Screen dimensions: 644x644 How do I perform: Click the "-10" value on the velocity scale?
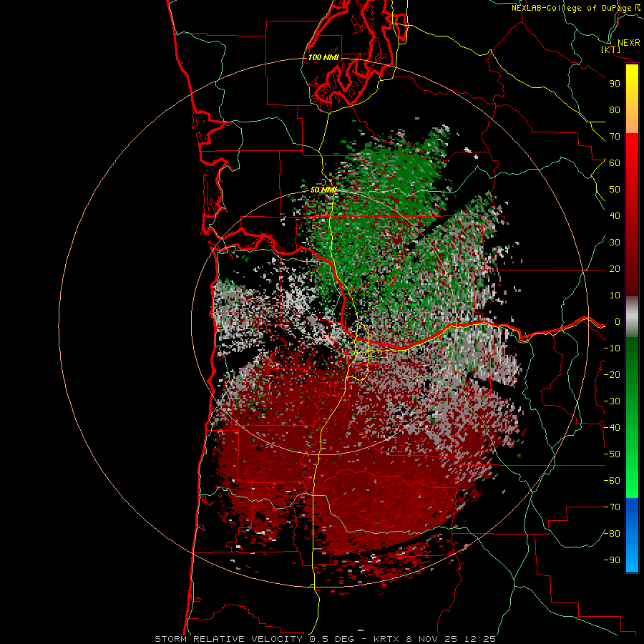pos(612,348)
